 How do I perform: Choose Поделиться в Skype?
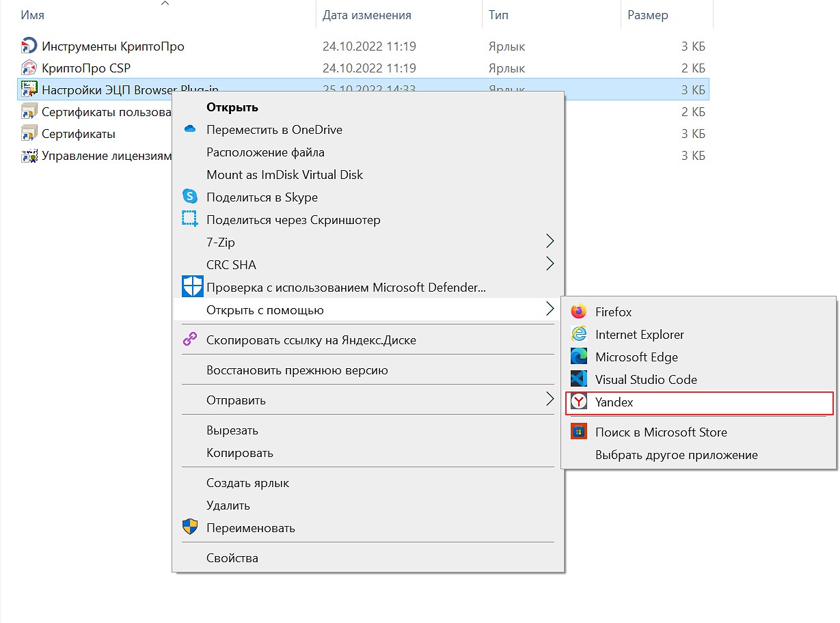pyautogui.click(x=368, y=197)
